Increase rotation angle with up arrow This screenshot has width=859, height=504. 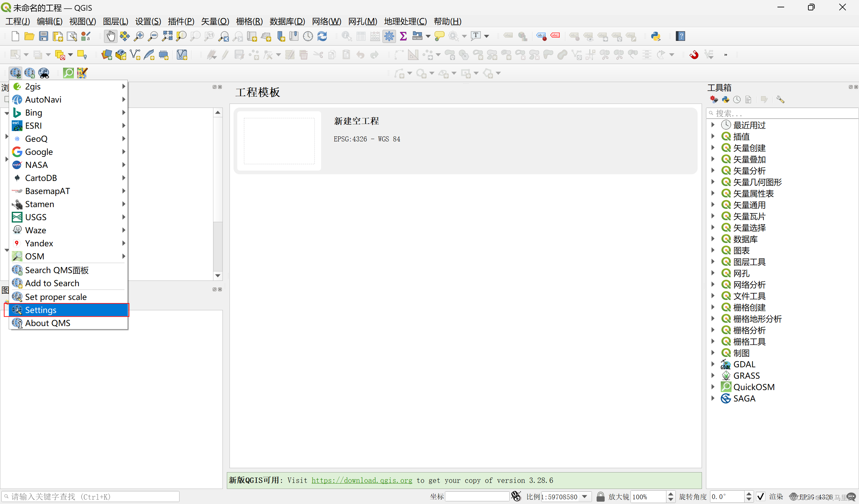(749, 494)
